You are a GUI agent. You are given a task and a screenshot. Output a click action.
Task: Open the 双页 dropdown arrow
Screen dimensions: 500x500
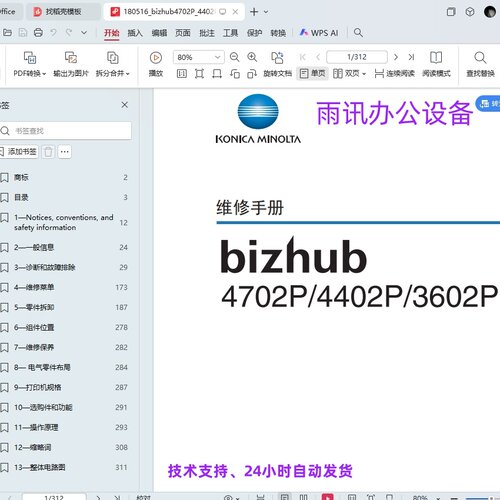[x=364, y=74]
